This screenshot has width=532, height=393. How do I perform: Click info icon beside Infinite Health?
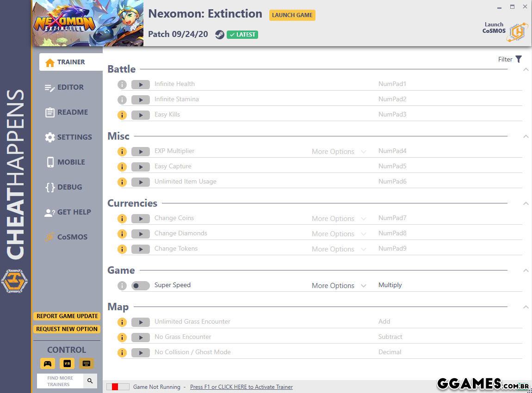pos(122,85)
